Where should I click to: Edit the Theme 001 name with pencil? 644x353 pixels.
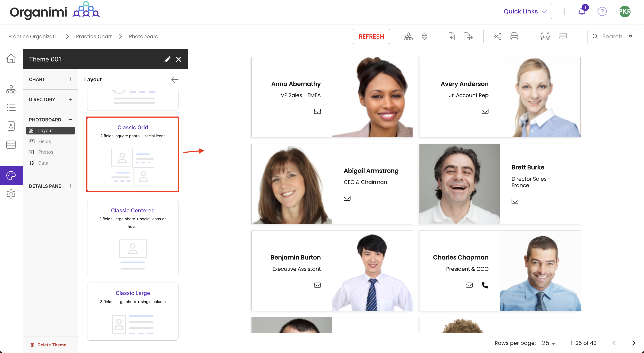[x=167, y=59]
